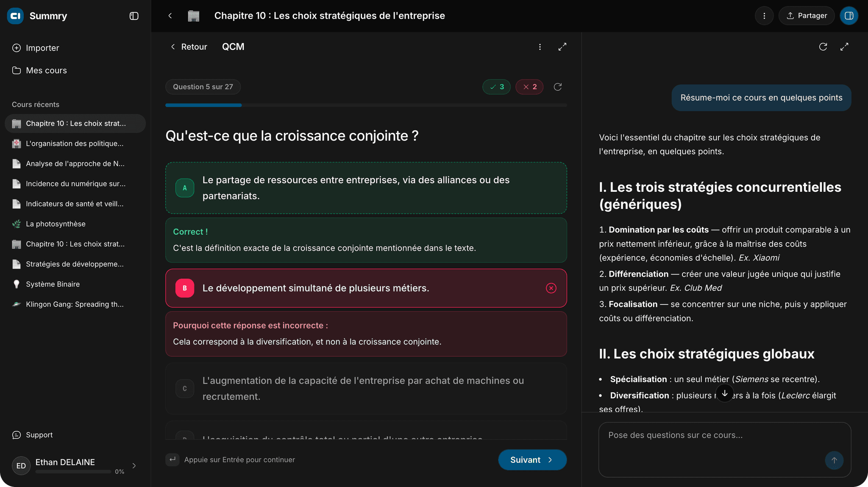The width and height of the screenshot is (868, 487).
Task: Select answer B développement simultané
Action: (x=366, y=288)
